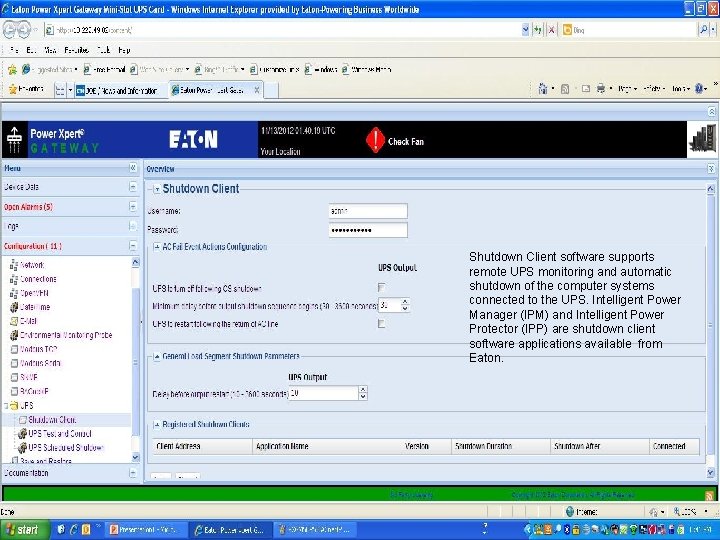Click the UPS folder icon
Screen dimensions: 720x540
14,405
